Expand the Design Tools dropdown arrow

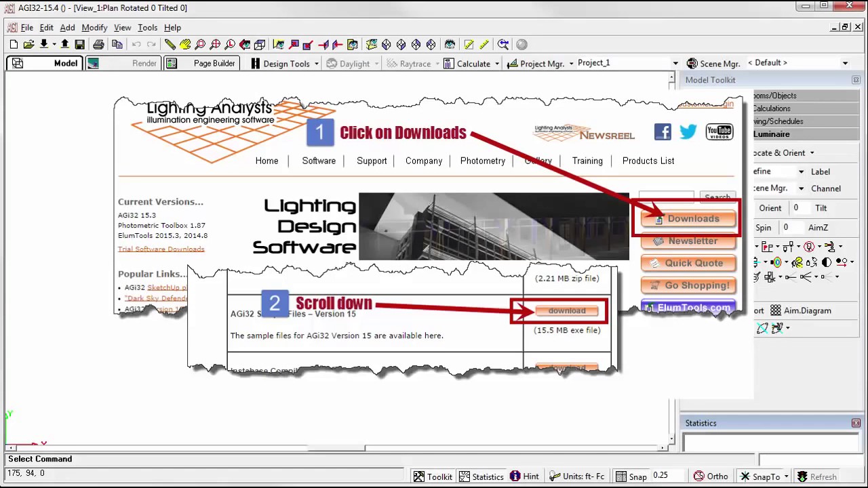(x=316, y=64)
